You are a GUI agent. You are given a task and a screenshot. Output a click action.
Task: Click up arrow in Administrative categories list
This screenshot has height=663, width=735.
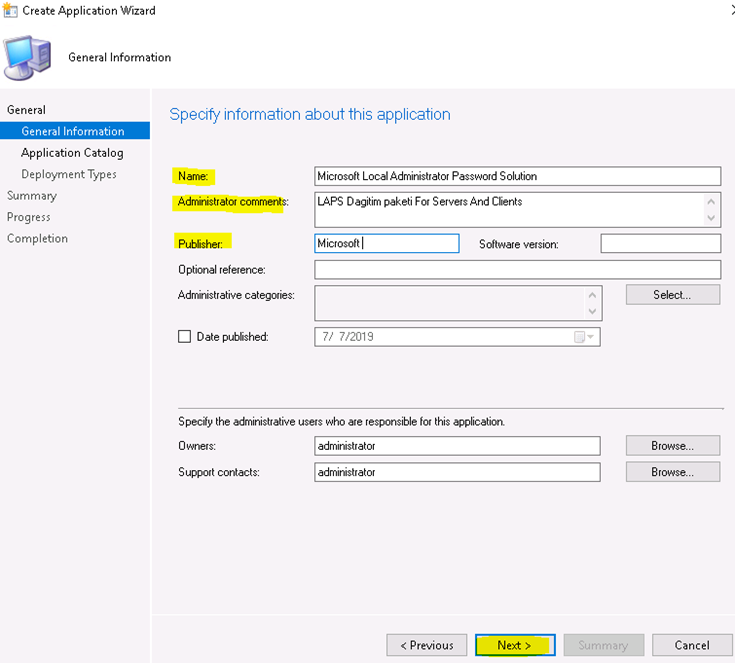(592, 295)
